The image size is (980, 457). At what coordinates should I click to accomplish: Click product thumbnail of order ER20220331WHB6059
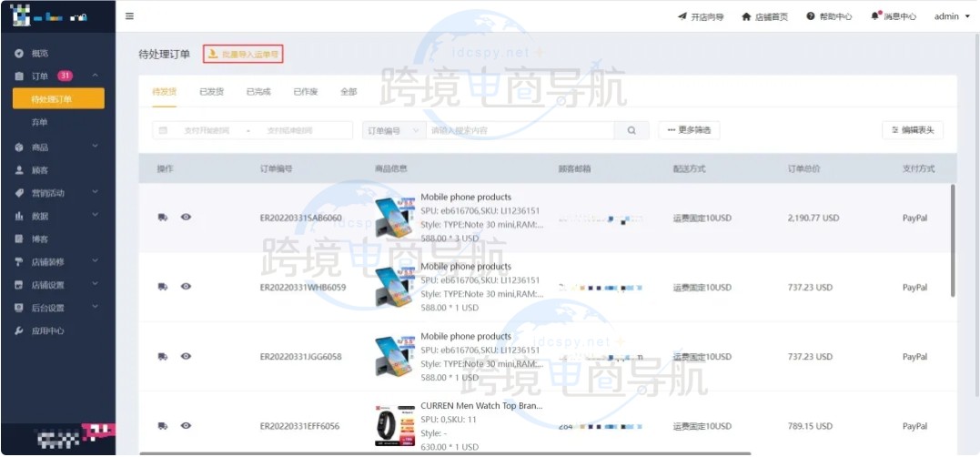pyautogui.click(x=394, y=287)
